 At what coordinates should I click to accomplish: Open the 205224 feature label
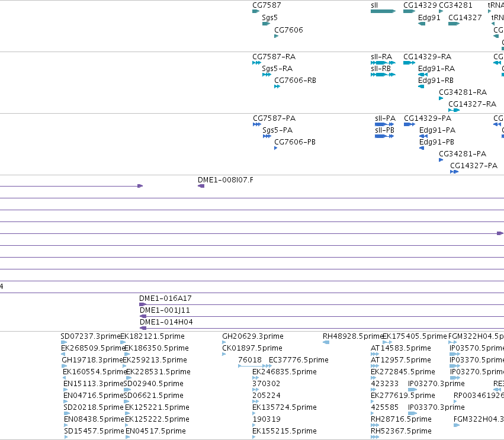(266, 396)
